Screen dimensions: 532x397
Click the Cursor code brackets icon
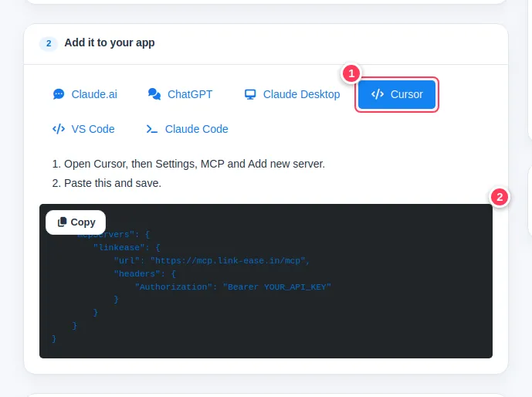pyautogui.click(x=378, y=94)
